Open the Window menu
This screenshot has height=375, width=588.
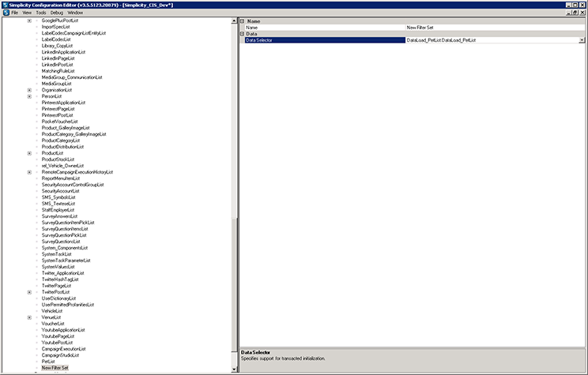pos(75,13)
